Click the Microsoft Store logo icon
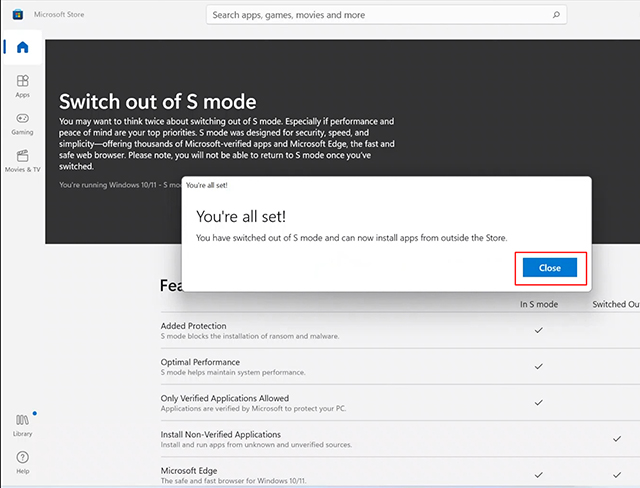The image size is (640, 488). [x=18, y=15]
